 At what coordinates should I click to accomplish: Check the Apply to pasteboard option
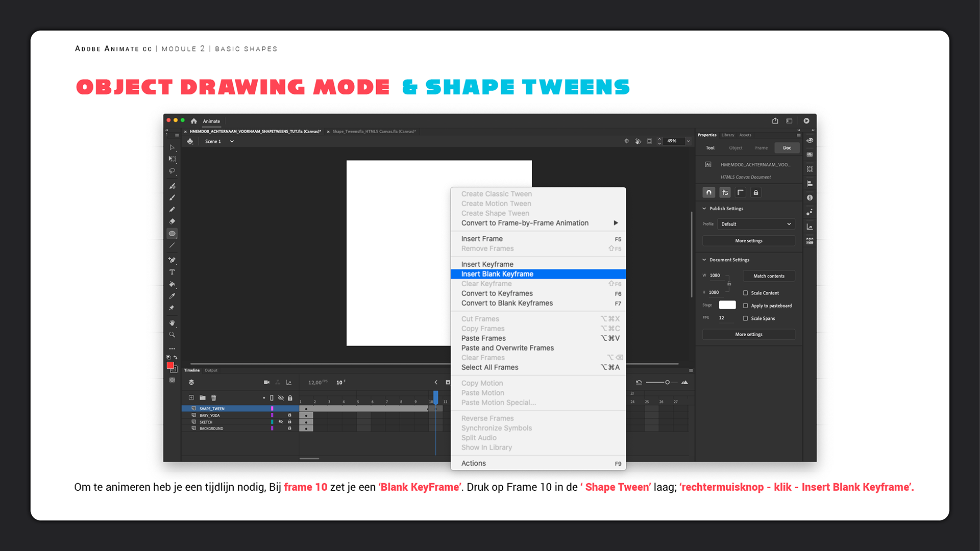click(x=745, y=306)
